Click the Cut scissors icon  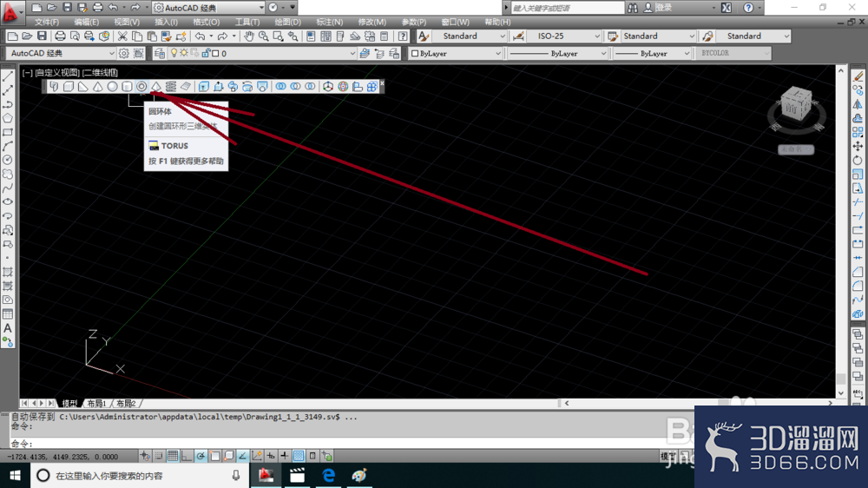click(x=122, y=36)
